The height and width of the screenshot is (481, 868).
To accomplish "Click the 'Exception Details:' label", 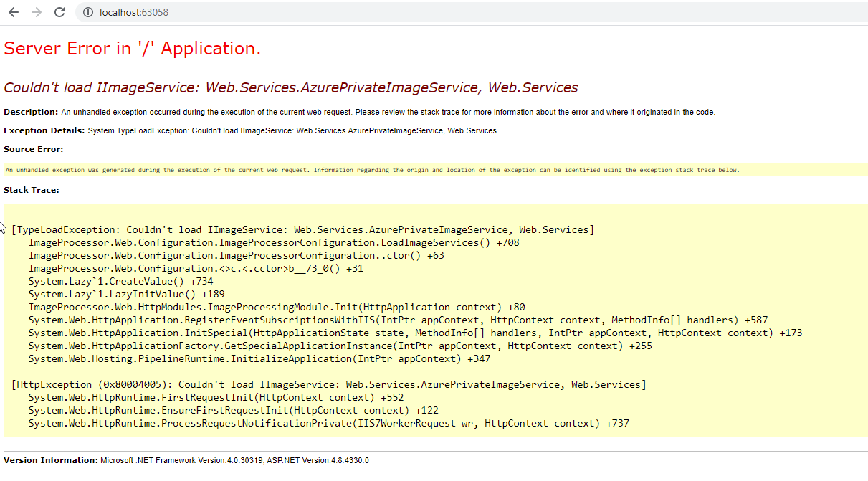I will 44,130.
